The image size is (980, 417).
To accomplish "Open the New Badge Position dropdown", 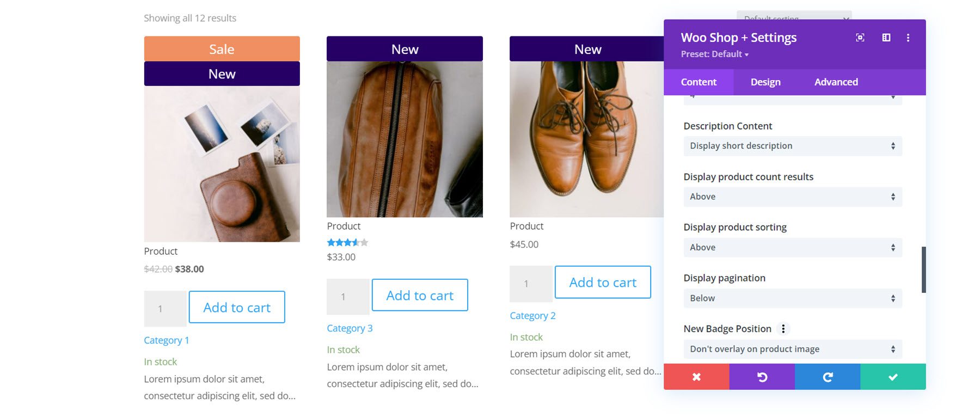I will coord(792,349).
